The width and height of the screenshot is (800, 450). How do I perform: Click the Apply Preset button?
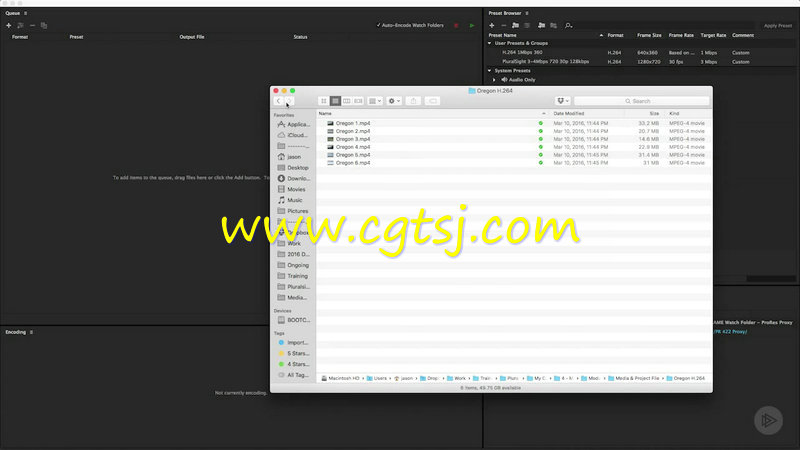tap(778, 26)
